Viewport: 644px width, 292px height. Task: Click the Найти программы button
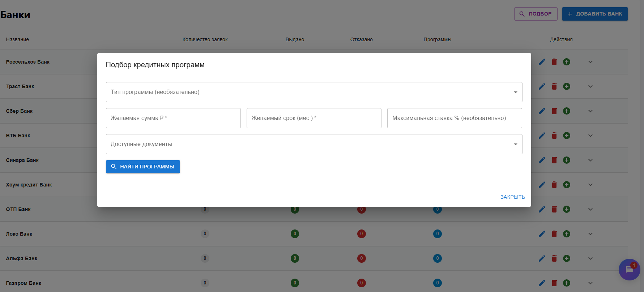[143, 167]
